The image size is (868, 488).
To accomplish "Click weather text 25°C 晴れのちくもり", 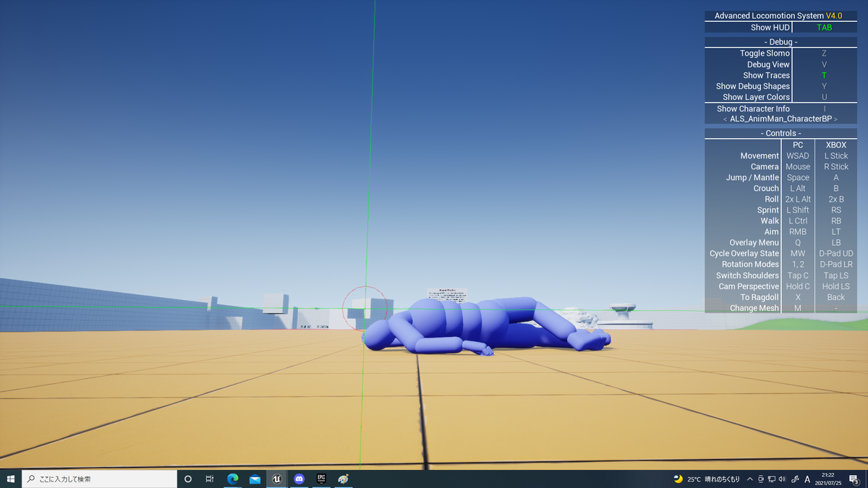I will point(713,479).
